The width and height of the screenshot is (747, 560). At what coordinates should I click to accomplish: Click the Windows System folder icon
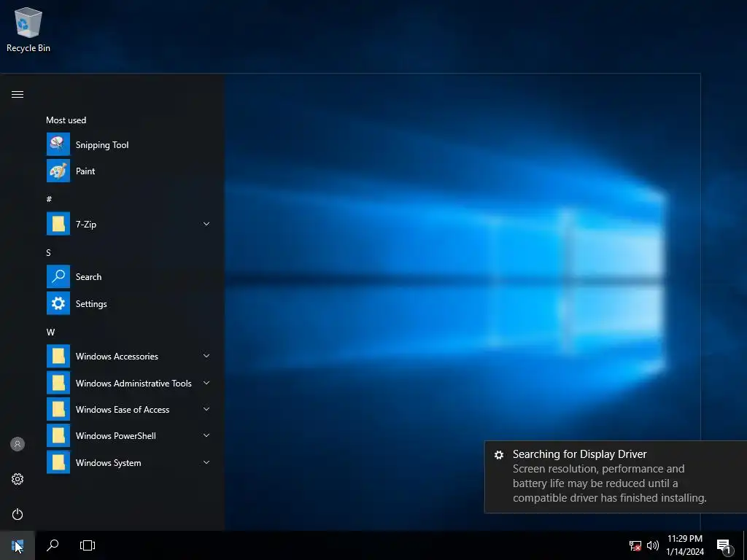coord(58,462)
